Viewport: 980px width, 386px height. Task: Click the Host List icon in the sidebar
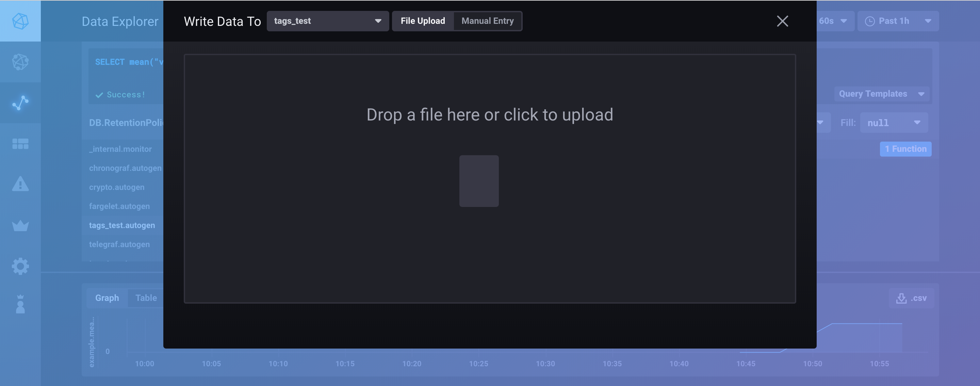coord(20,62)
